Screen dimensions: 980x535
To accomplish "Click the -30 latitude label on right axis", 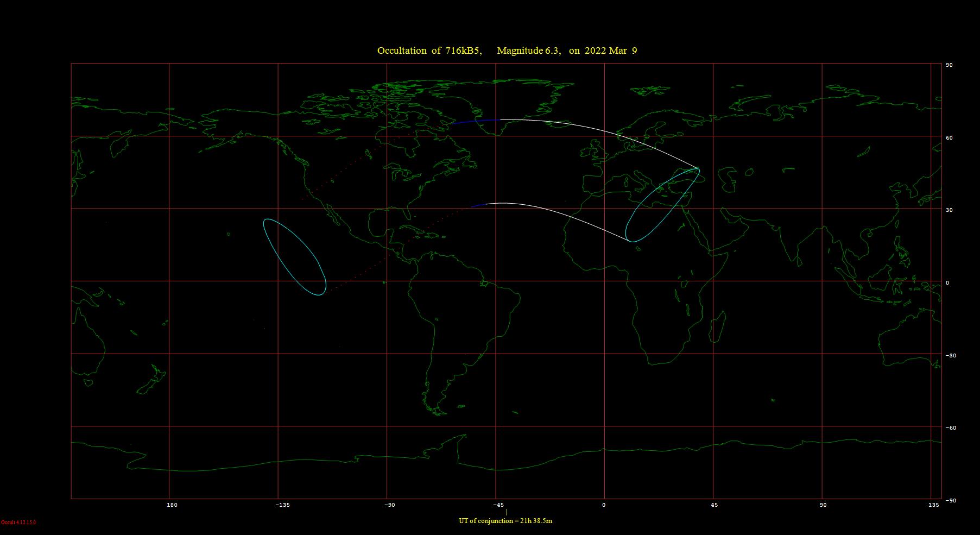I will click(950, 356).
